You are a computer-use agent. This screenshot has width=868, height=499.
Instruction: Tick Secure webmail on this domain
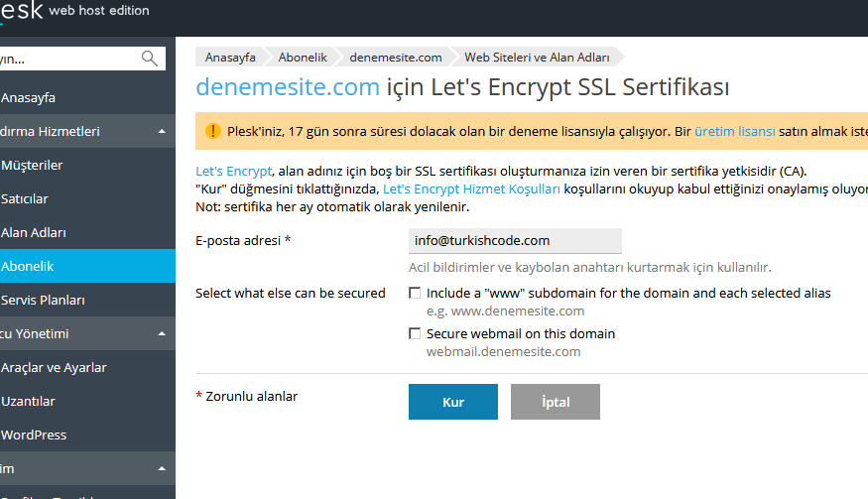click(x=414, y=333)
